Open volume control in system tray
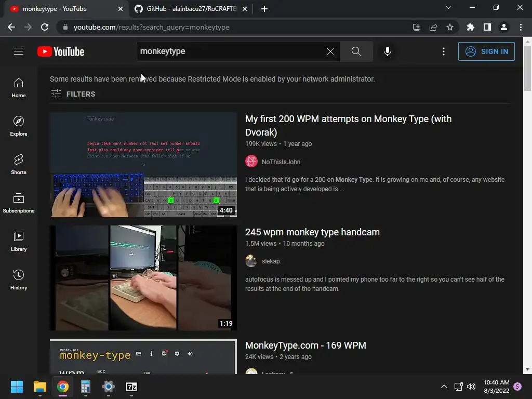 coord(471,387)
